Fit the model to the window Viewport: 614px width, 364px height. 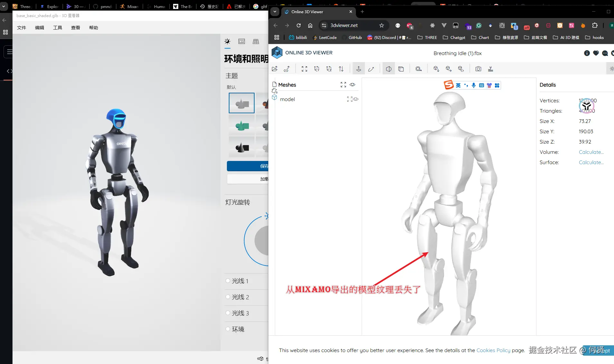click(x=304, y=69)
